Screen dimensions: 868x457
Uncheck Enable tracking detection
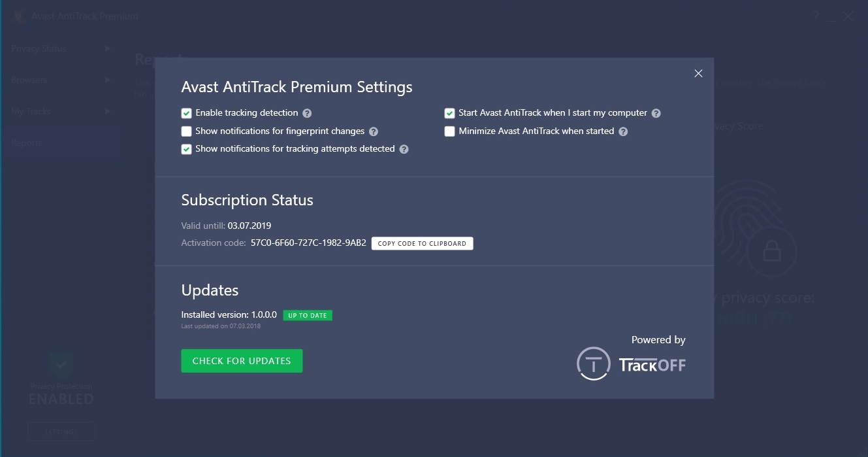pos(187,113)
